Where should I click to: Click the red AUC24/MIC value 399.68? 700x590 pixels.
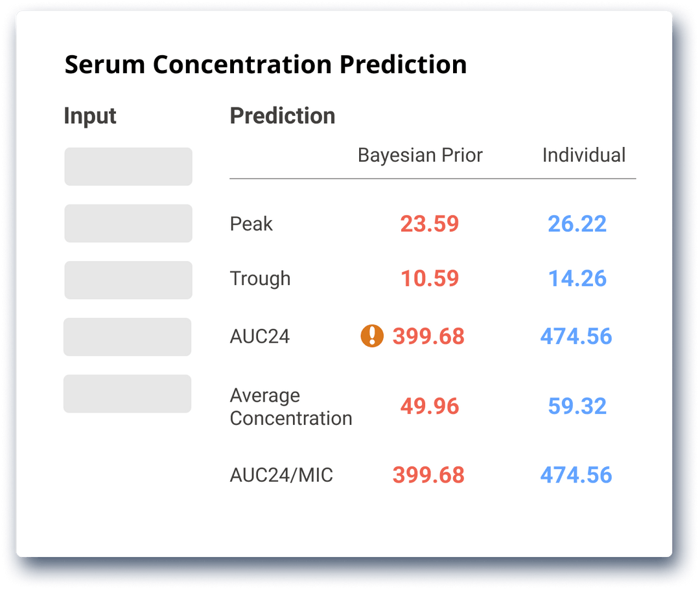pos(428,475)
